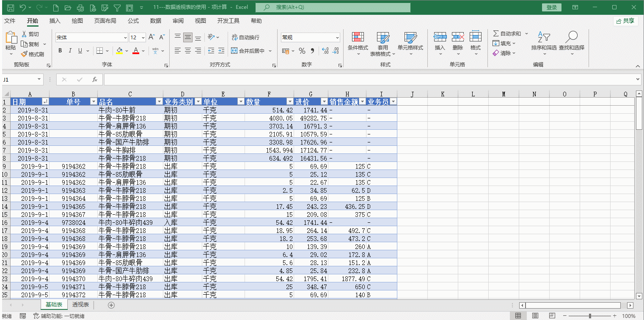
Task: Switch to page break preview in status bar
Action: pos(552,316)
